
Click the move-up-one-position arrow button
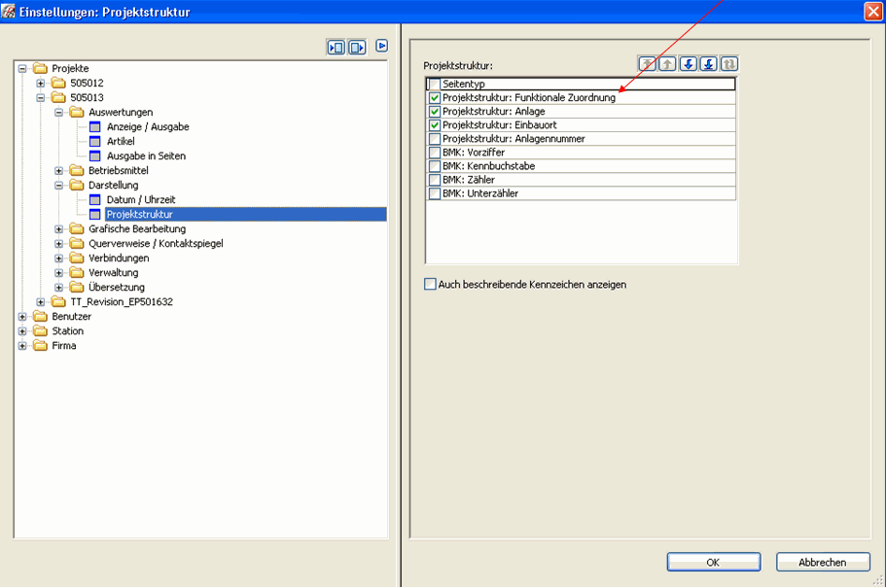point(668,64)
